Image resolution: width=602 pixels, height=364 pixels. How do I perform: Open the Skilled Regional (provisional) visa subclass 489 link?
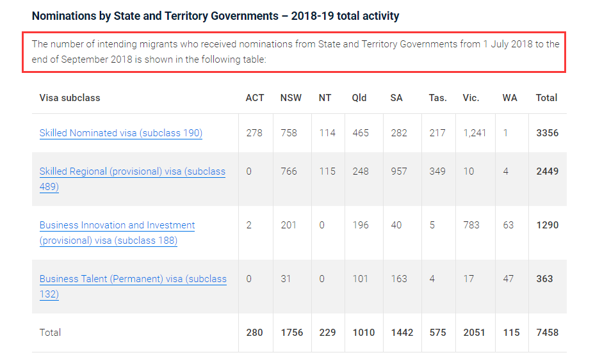tap(132, 171)
